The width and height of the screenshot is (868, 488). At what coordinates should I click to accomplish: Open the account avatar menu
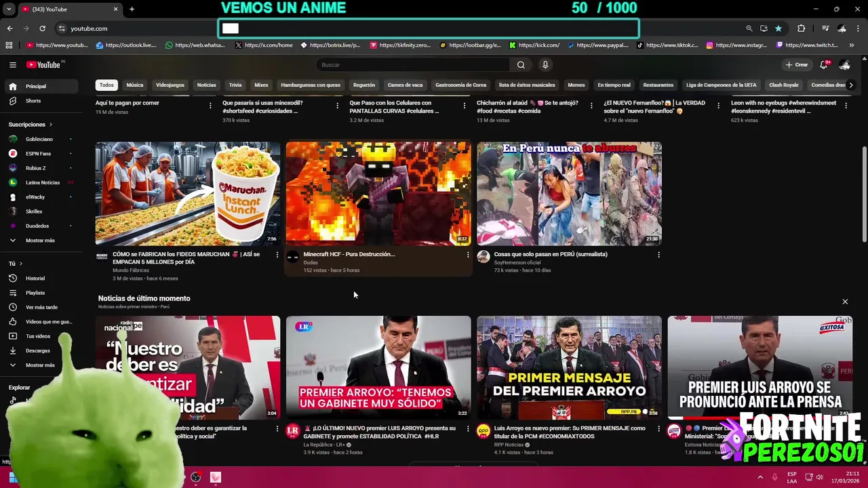[x=845, y=64]
